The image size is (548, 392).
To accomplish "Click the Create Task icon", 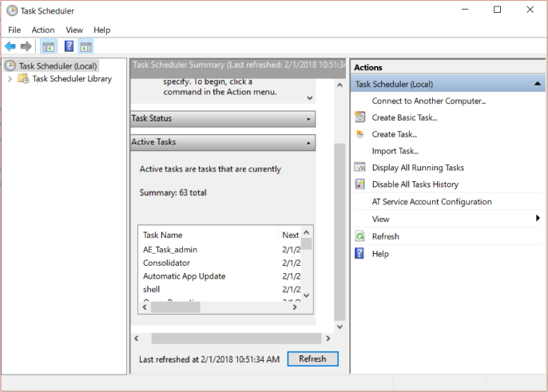I will (360, 134).
